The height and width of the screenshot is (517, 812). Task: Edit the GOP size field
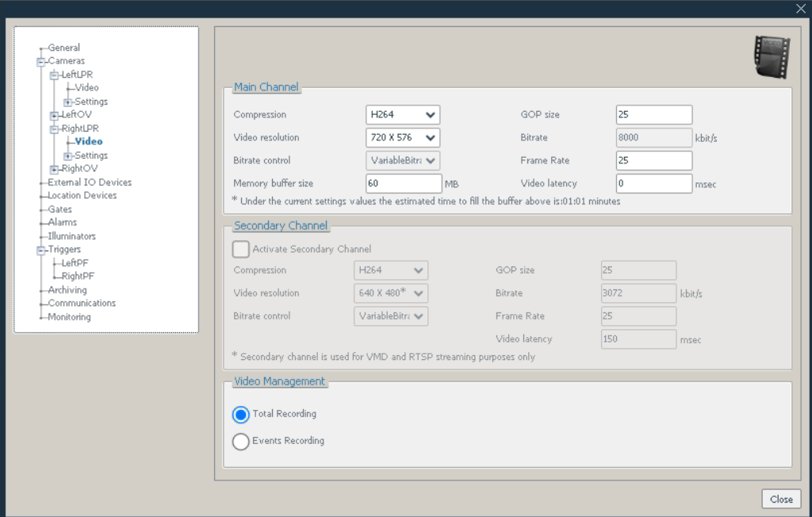click(x=653, y=113)
